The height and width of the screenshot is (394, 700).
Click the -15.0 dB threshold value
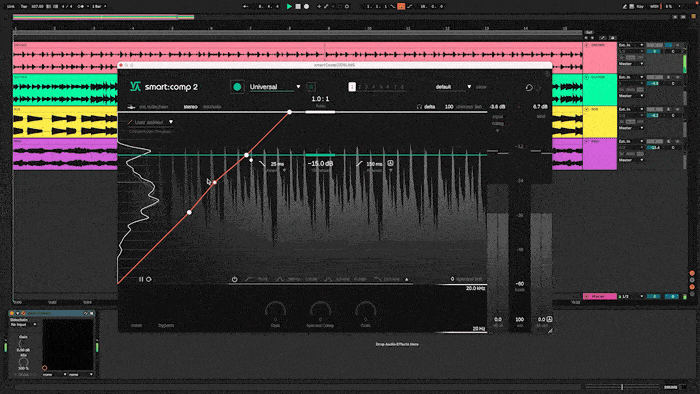click(x=320, y=164)
